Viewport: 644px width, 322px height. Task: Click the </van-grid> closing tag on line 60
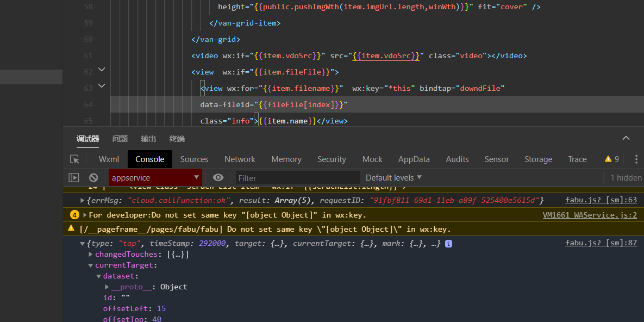[x=216, y=40]
